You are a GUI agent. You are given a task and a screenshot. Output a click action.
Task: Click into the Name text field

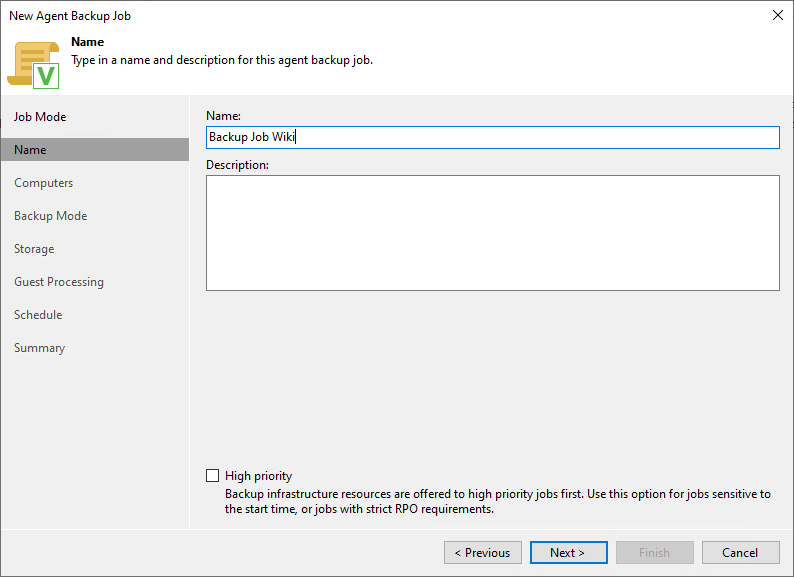coord(492,137)
